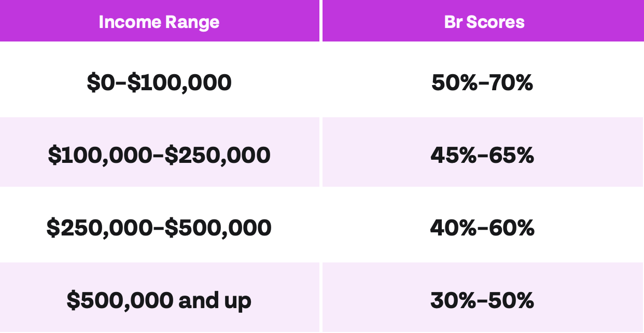The height and width of the screenshot is (333, 644).
Task: Select the $500,000 and up cell
Action: point(159,300)
